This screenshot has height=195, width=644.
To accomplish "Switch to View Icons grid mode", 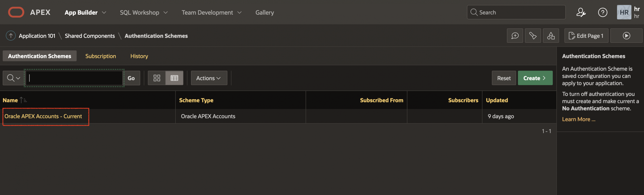I will click(x=157, y=78).
